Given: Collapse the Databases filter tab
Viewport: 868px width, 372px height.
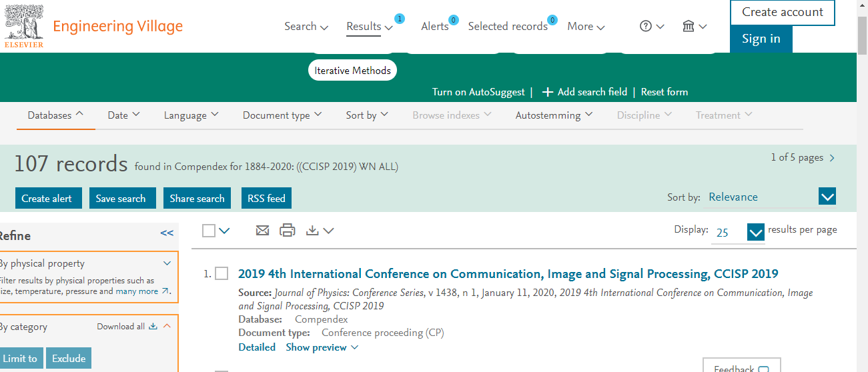Looking at the screenshot, I should (55, 115).
